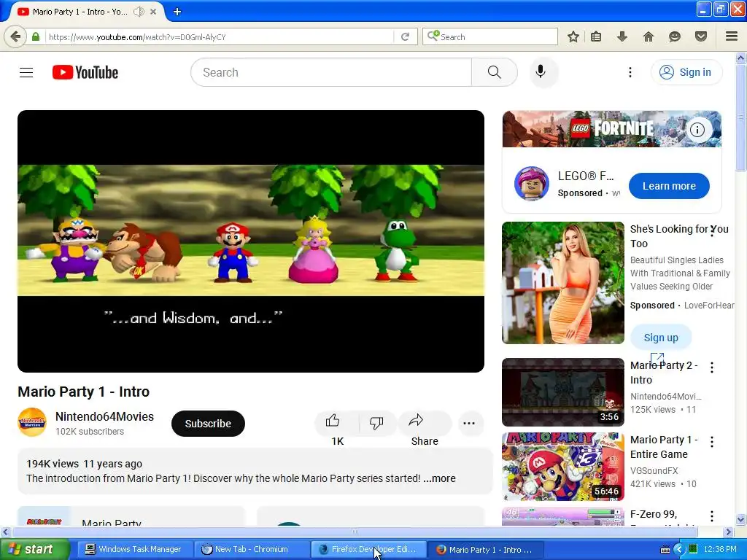Open YouTube settings three-dot menu
Screen dimensions: 747x560
[630, 72]
